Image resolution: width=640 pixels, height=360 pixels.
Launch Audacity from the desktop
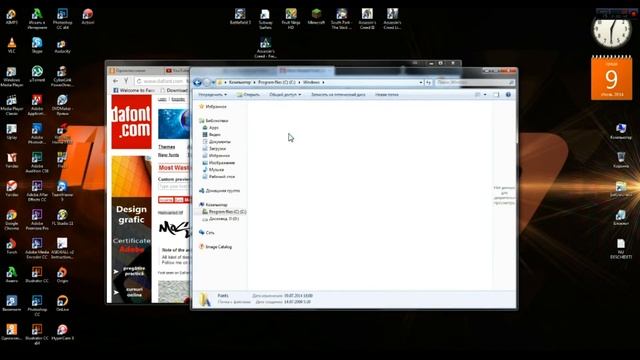coord(62,46)
